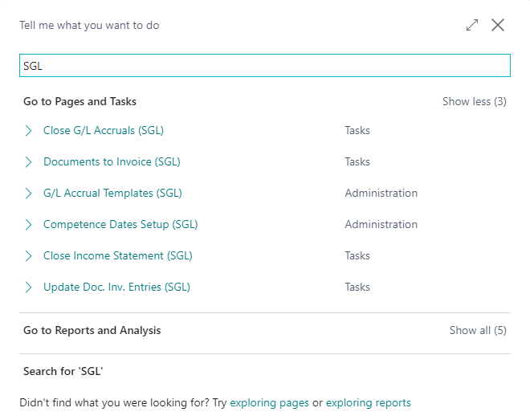Follow the exploring reports link

pyautogui.click(x=368, y=403)
